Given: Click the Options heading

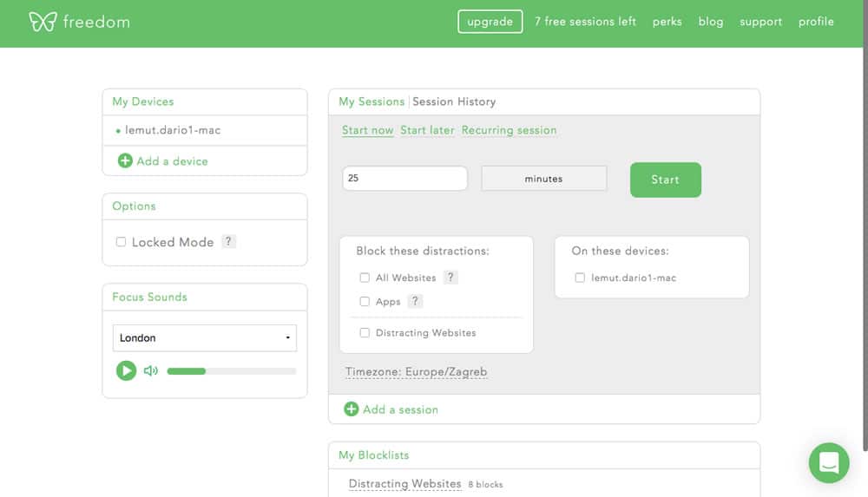Looking at the screenshot, I should (x=134, y=206).
